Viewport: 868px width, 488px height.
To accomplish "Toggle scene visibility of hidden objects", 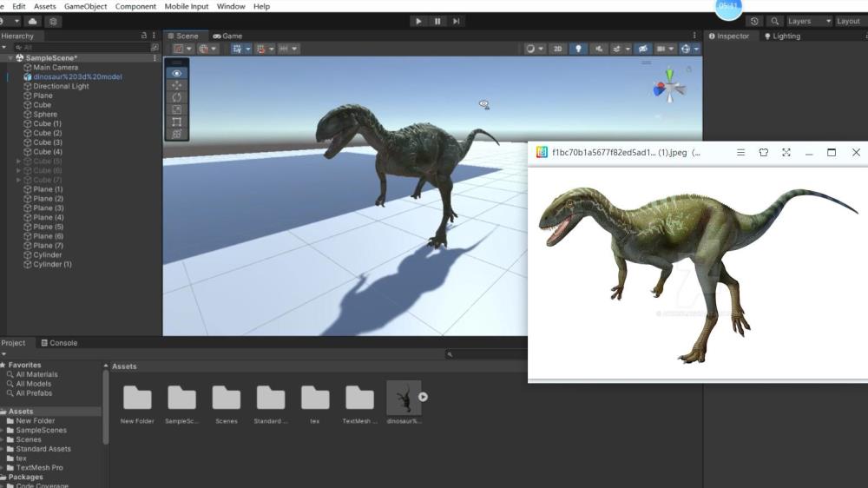I will [642, 49].
